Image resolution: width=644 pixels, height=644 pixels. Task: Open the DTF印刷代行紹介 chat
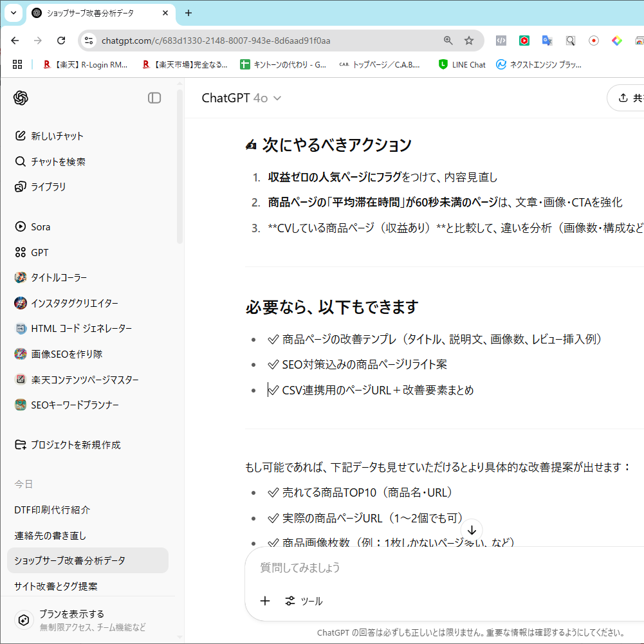pos(52,510)
